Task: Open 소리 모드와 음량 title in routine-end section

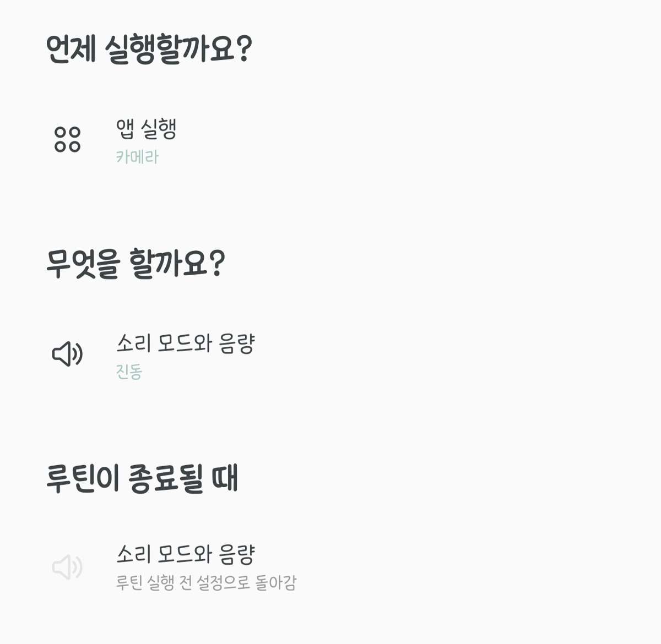Action: click(185, 554)
